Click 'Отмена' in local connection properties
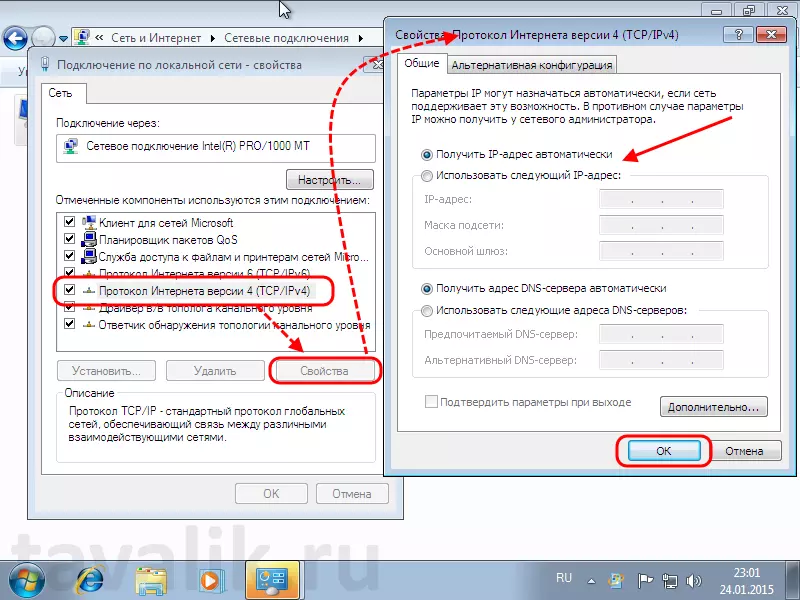Image resolution: width=800 pixels, height=600 pixels. pos(352,494)
